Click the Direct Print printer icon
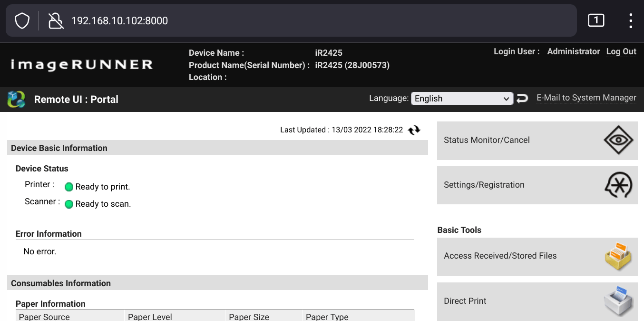Screen dimensions: 644x321 point(618,301)
